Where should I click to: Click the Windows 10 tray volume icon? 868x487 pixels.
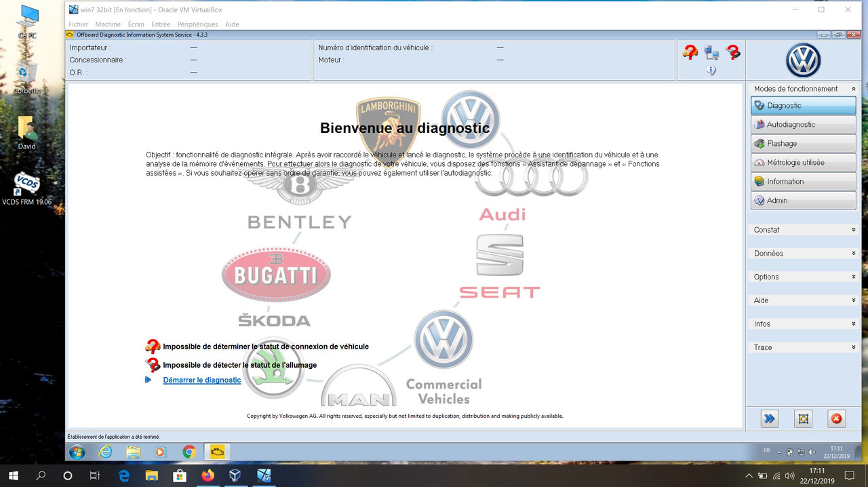click(791, 475)
